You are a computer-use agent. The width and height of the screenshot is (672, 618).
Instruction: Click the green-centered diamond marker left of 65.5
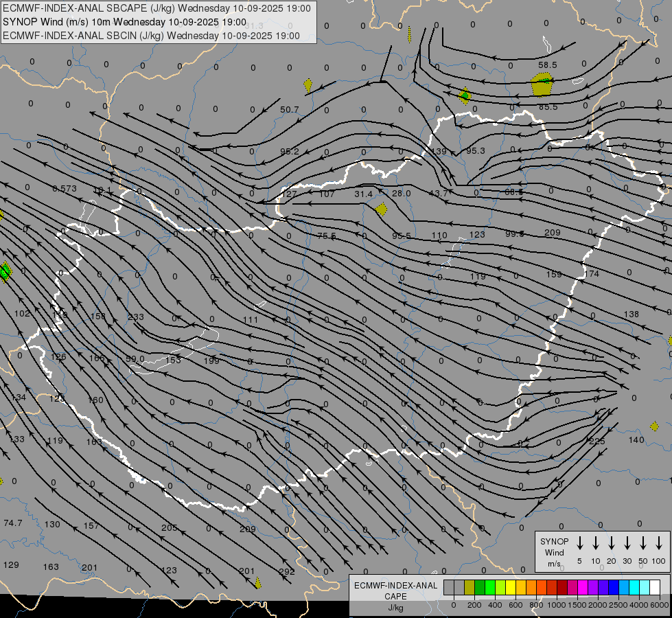point(465,95)
